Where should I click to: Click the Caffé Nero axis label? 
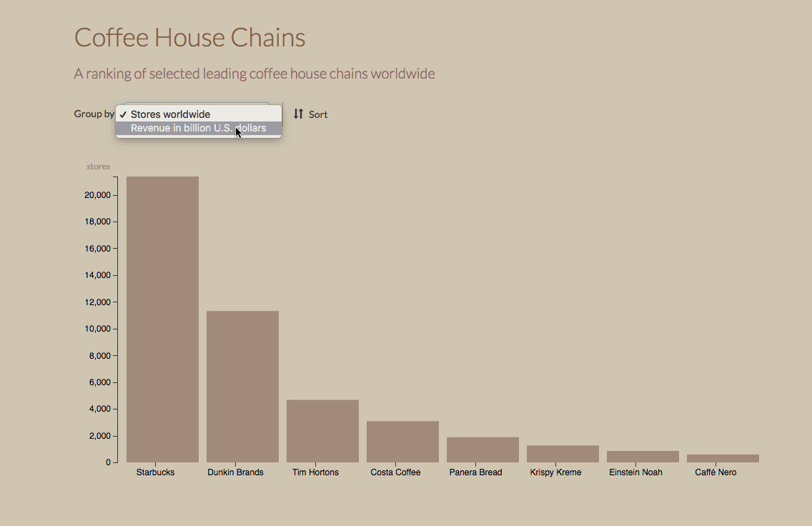716,472
